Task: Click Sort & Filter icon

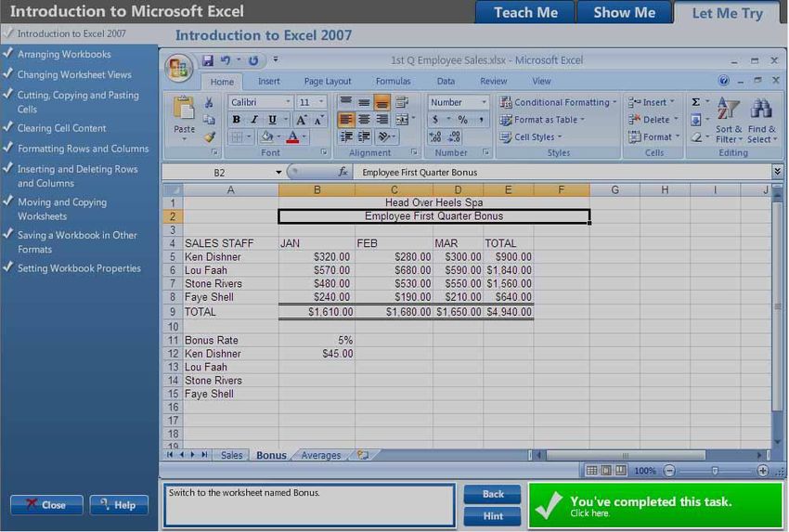Action: 728,109
